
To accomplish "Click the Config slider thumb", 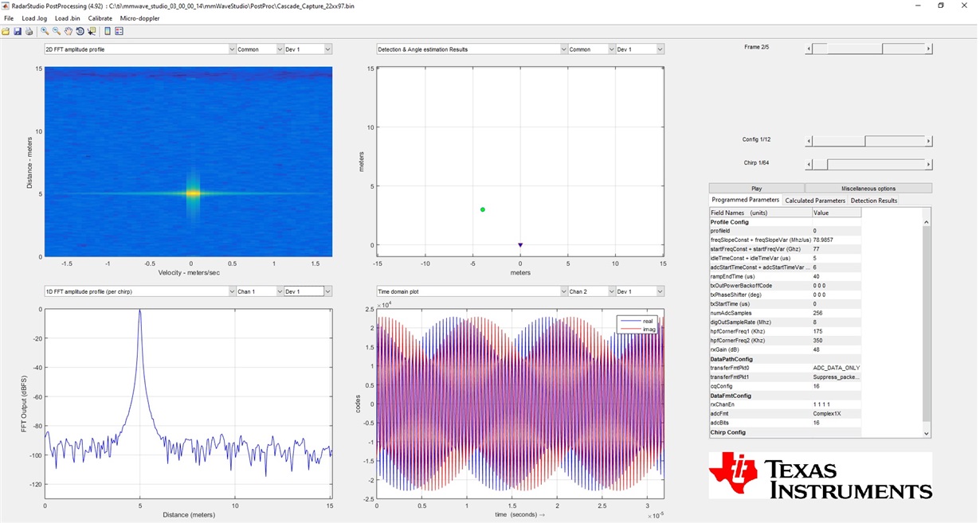I will coord(839,141).
